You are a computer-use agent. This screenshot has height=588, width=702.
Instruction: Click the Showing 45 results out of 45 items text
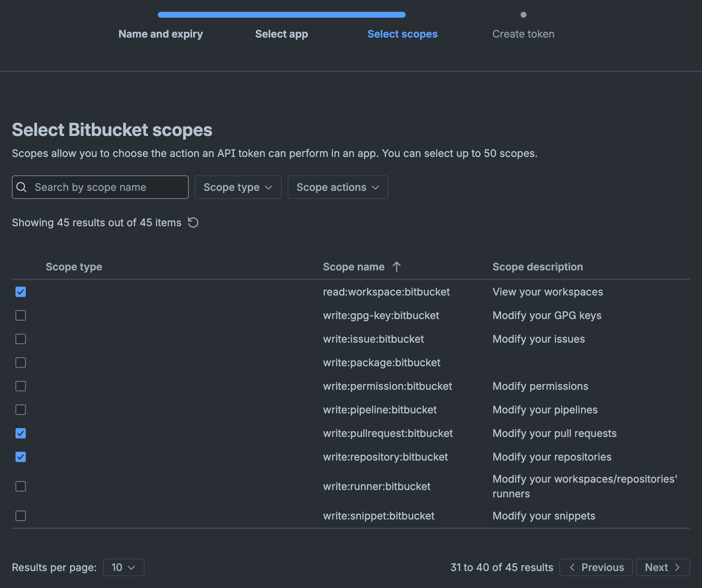click(x=97, y=223)
